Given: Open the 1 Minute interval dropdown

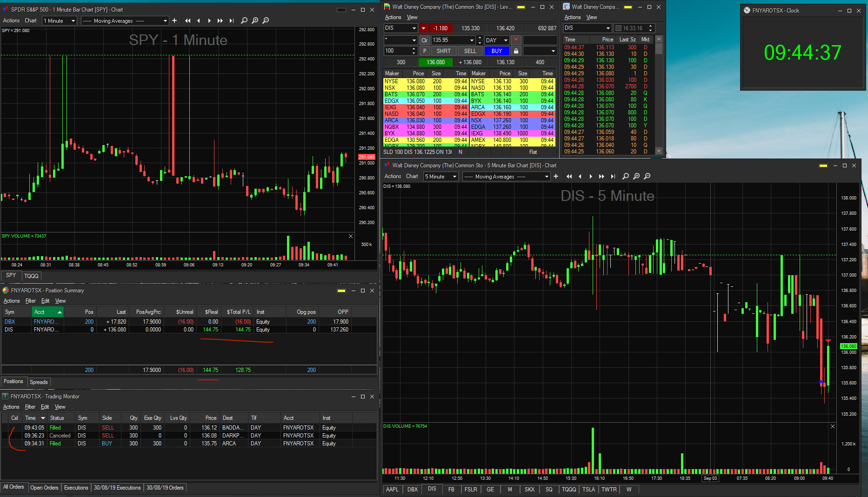Looking at the screenshot, I should pos(60,21).
